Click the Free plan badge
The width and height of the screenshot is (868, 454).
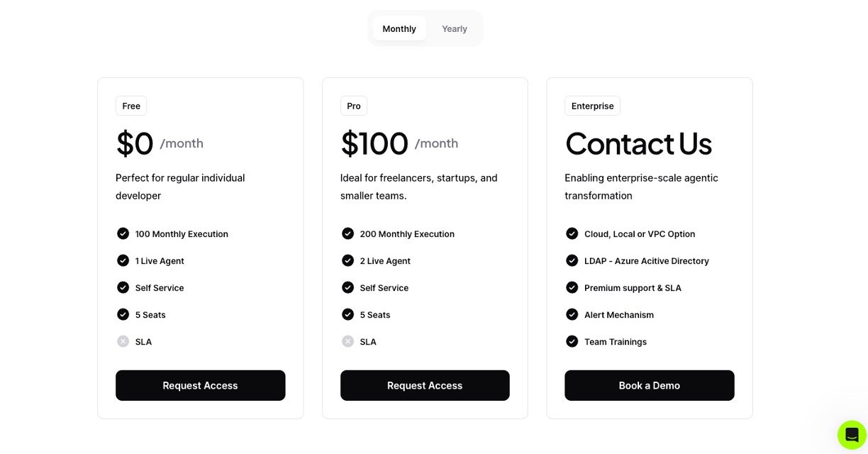[x=131, y=106]
